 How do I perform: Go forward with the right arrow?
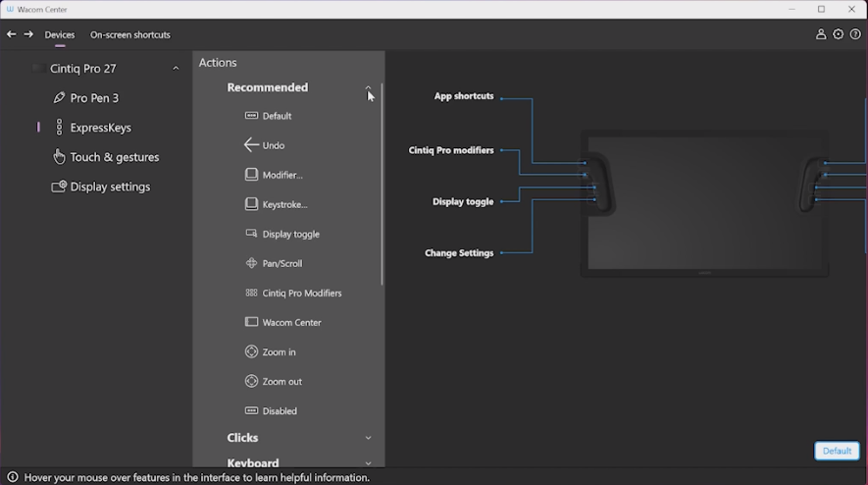click(x=28, y=34)
